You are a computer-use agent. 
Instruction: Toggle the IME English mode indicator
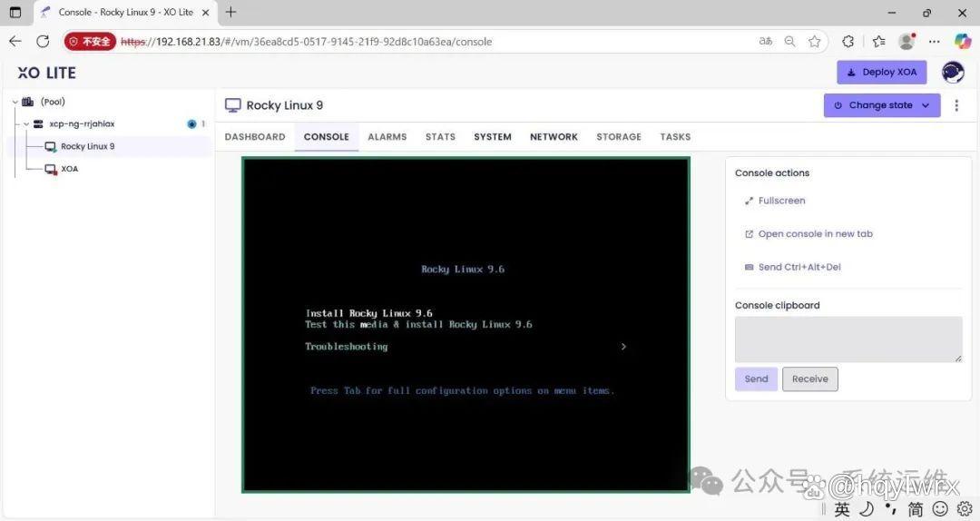(842, 509)
